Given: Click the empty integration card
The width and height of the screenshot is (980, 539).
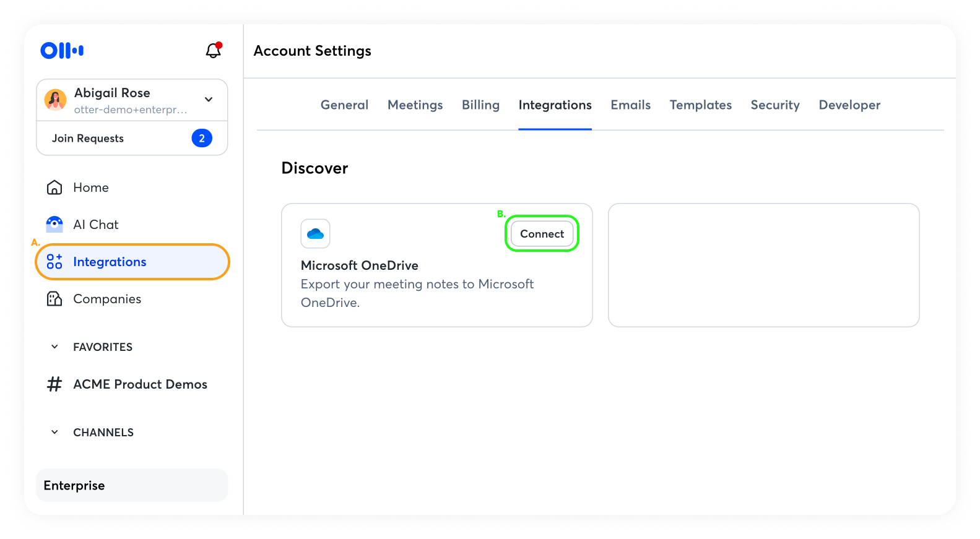Looking at the screenshot, I should pos(764,265).
